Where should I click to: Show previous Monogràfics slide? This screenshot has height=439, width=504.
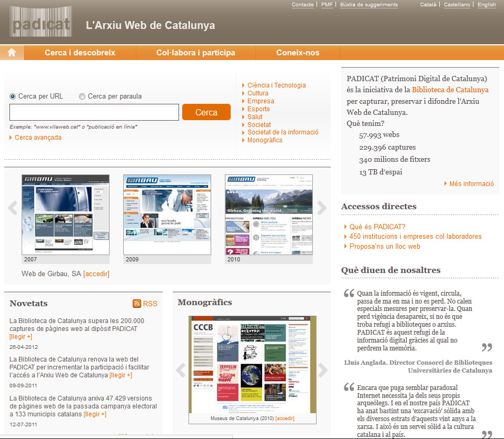181,370
